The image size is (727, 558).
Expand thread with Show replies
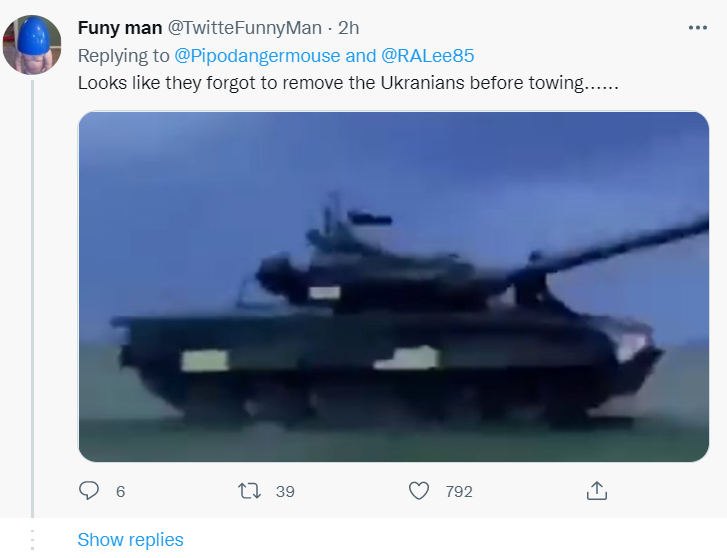[x=130, y=540]
